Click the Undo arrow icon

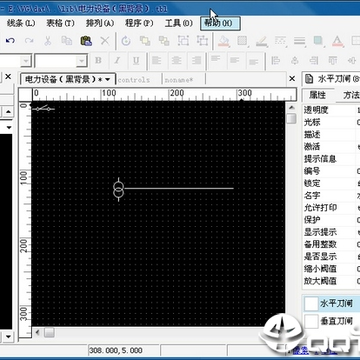[10, 41]
